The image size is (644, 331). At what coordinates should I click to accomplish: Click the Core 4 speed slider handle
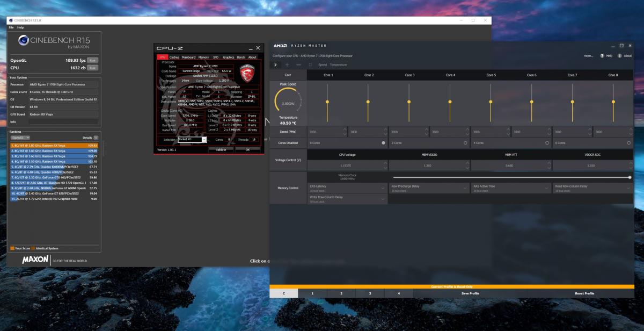pyautogui.click(x=450, y=102)
